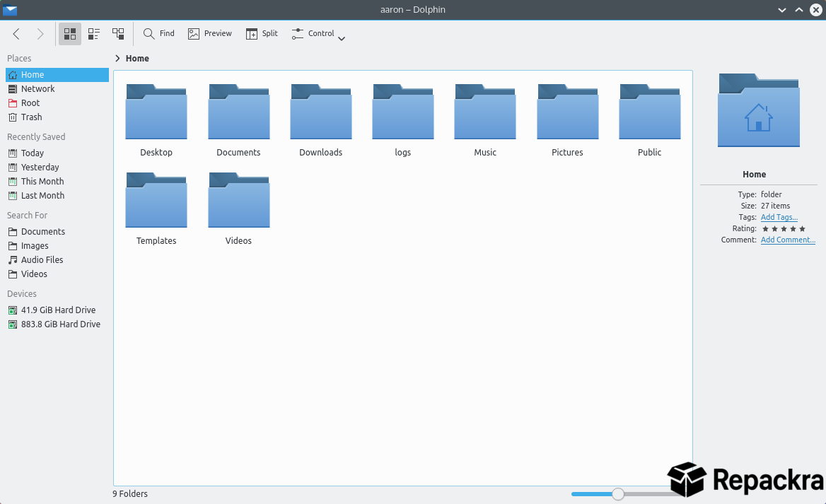The height and width of the screenshot is (504, 826).
Task: Click the Add Tags... link
Action: point(779,218)
